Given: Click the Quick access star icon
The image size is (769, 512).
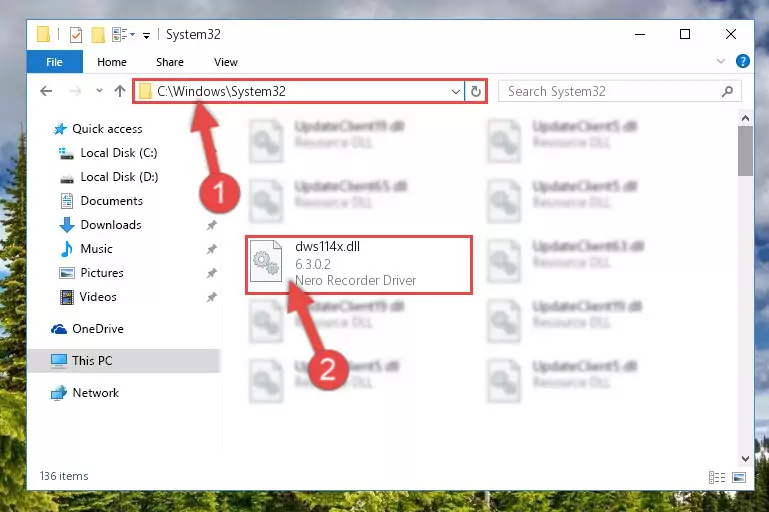Looking at the screenshot, I should point(60,129).
